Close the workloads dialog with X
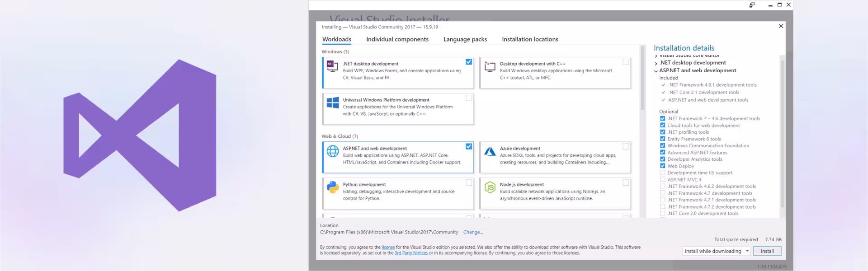 pyautogui.click(x=781, y=26)
